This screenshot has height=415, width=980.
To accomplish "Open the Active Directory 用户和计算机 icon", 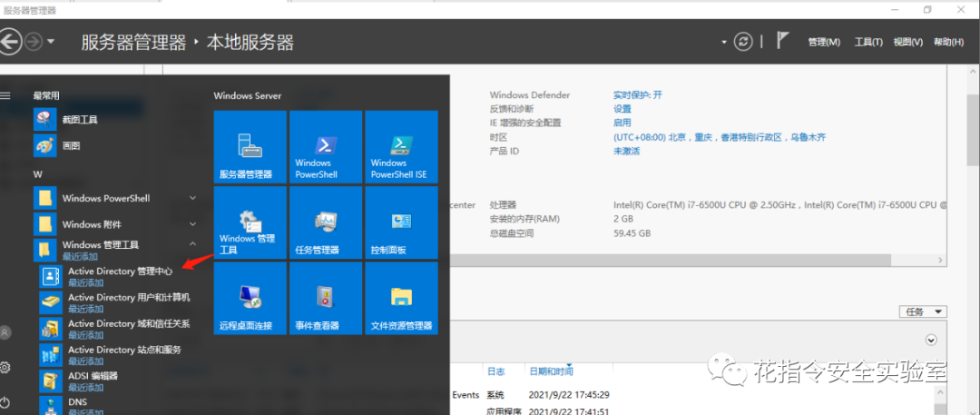I will pyautogui.click(x=49, y=302).
